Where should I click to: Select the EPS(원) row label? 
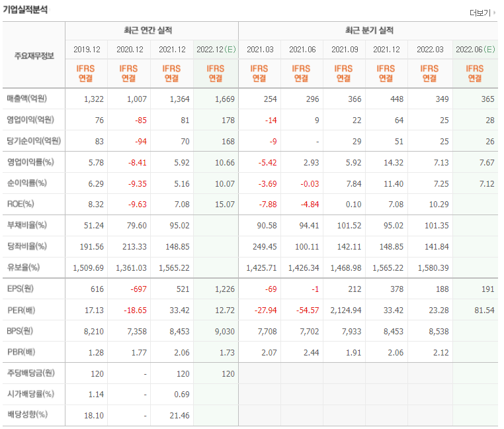(21, 289)
